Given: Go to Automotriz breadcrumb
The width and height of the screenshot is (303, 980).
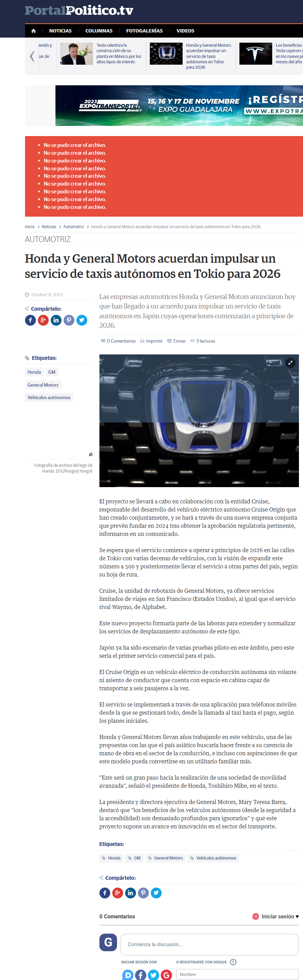Looking at the screenshot, I should tap(73, 227).
